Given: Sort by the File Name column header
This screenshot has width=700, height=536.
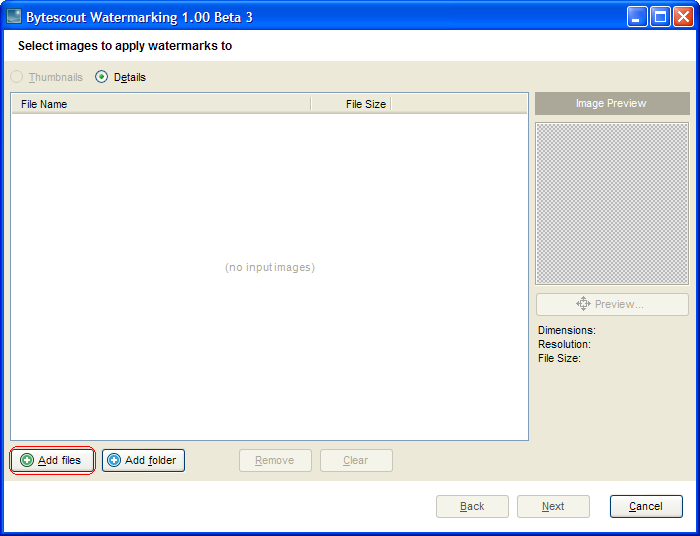Looking at the screenshot, I should pos(161,104).
